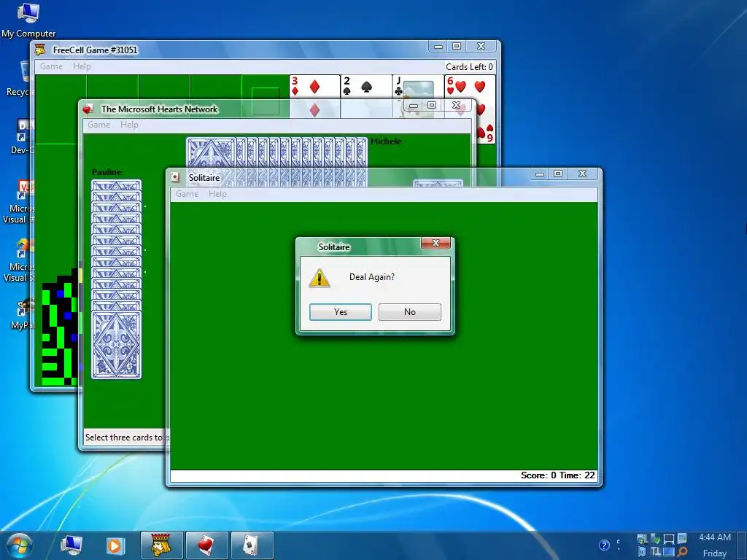Switch to Hearts via taskbar heart icon

pyautogui.click(x=206, y=545)
